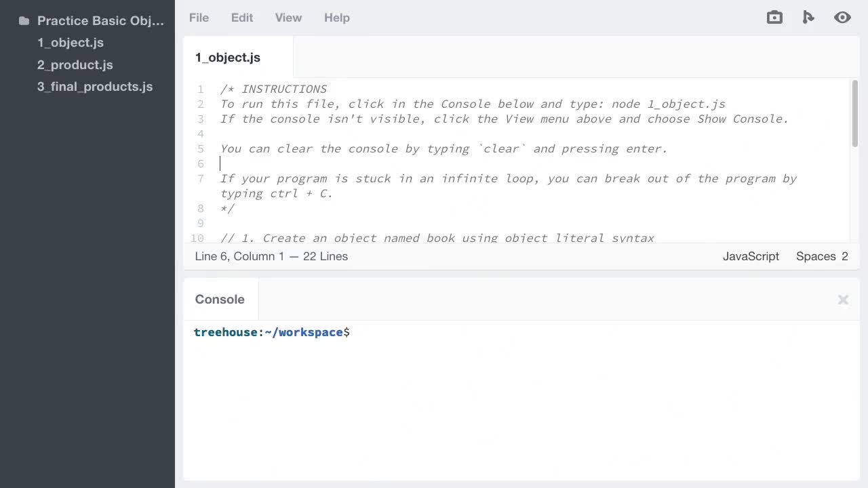Screen dimensions: 868x488
Task: Close the Console panel
Action: [843, 300]
